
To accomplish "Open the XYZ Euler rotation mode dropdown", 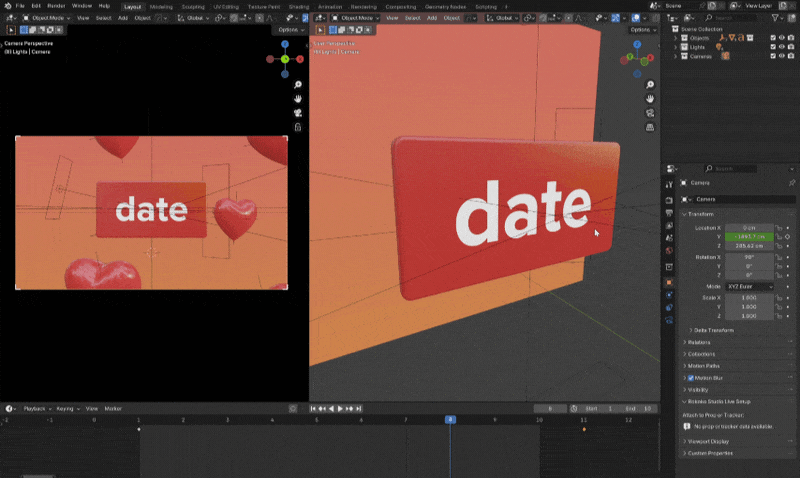I will click(x=748, y=285).
